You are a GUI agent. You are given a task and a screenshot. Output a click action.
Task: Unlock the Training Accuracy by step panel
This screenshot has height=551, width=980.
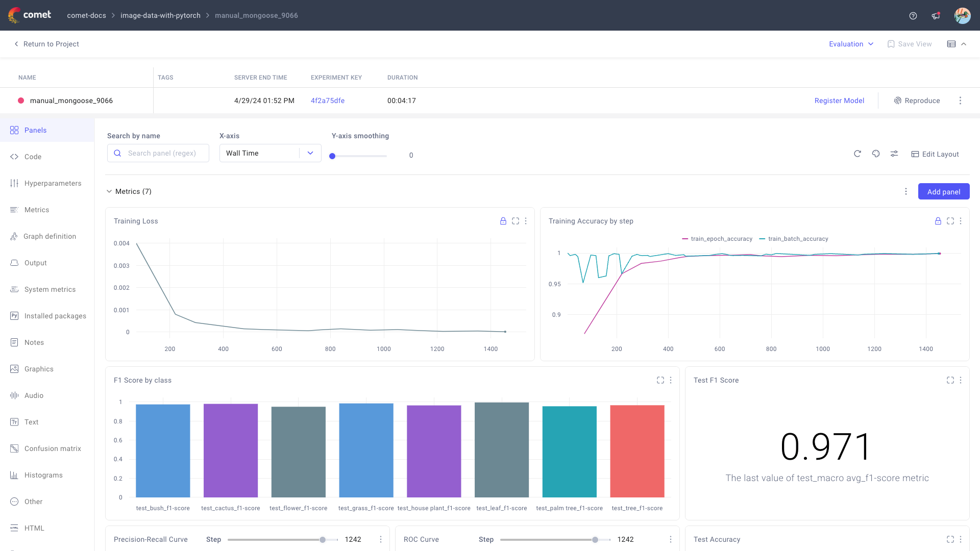pos(938,221)
